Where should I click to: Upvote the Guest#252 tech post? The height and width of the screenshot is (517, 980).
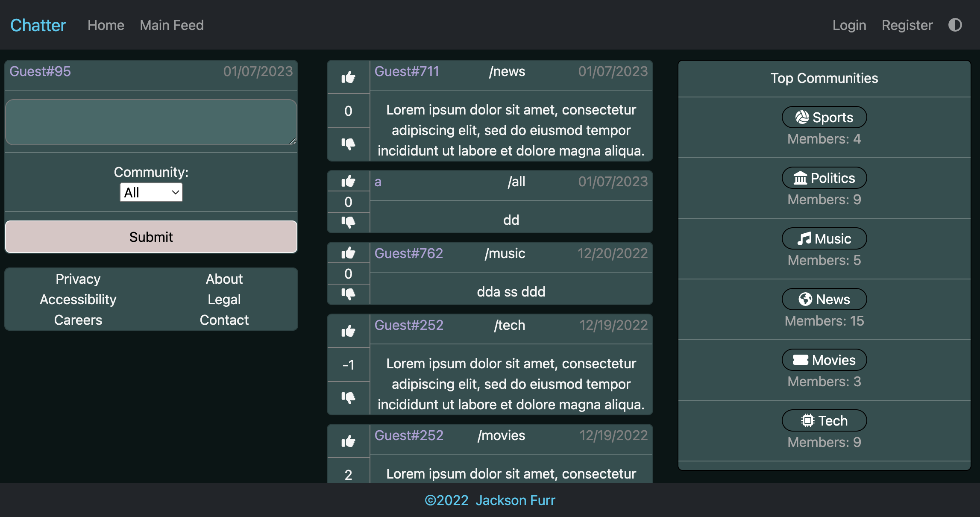pyautogui.click(x=348, y=331)
